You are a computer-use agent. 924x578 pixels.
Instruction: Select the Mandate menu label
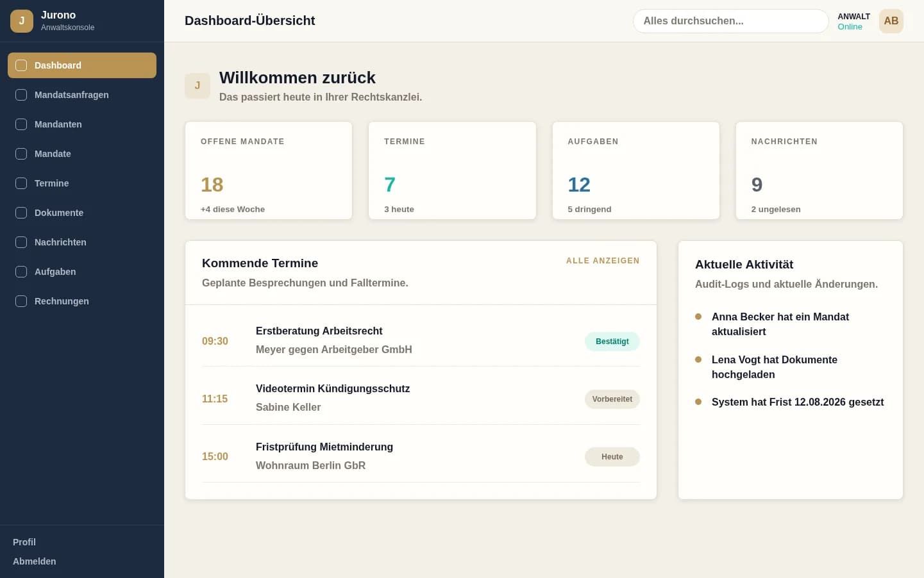(x=53, y=154)
